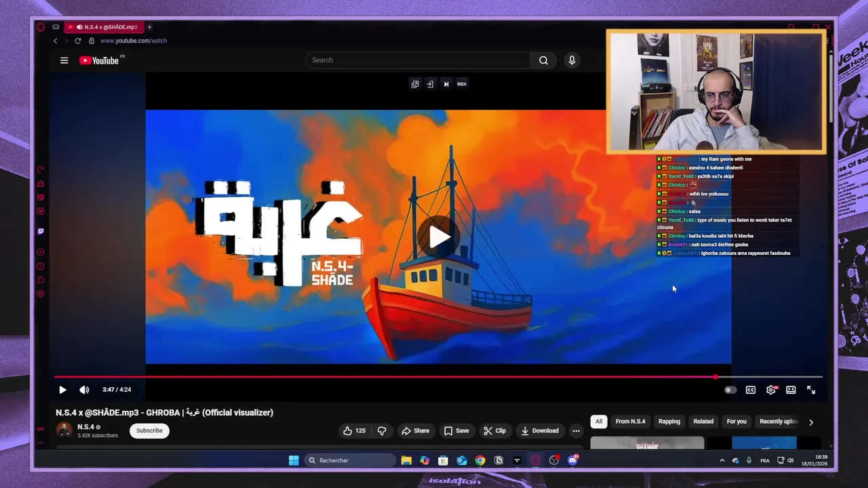Switch to theater mode
The image size is (868, 488).
tap(791, 390)
